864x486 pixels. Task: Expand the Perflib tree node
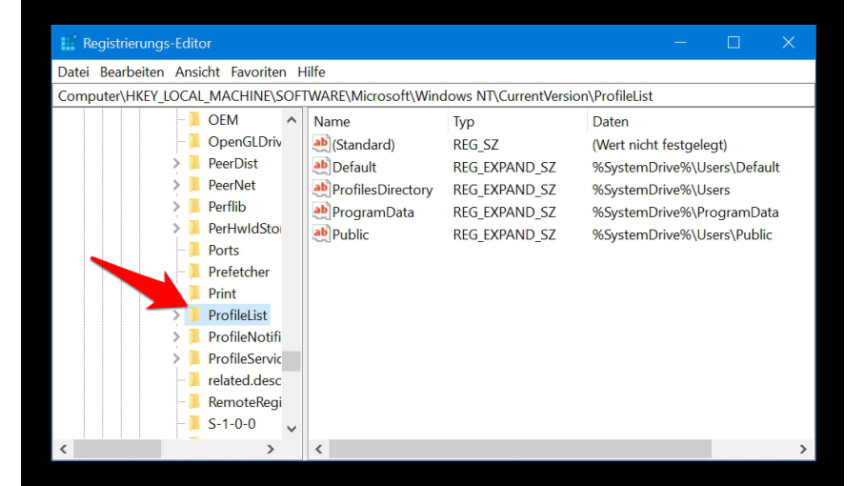click(x=176, y=207)
